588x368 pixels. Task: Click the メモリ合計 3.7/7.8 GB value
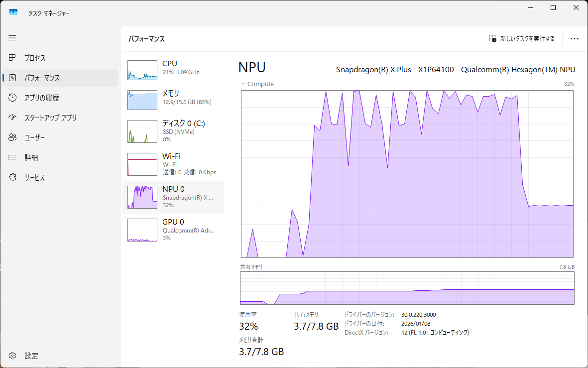click(x=261, y=352)
